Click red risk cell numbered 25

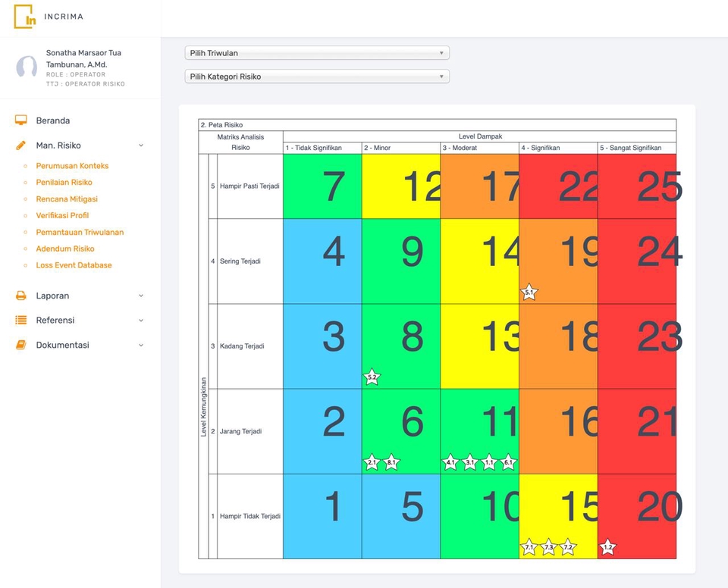point(637,186)
